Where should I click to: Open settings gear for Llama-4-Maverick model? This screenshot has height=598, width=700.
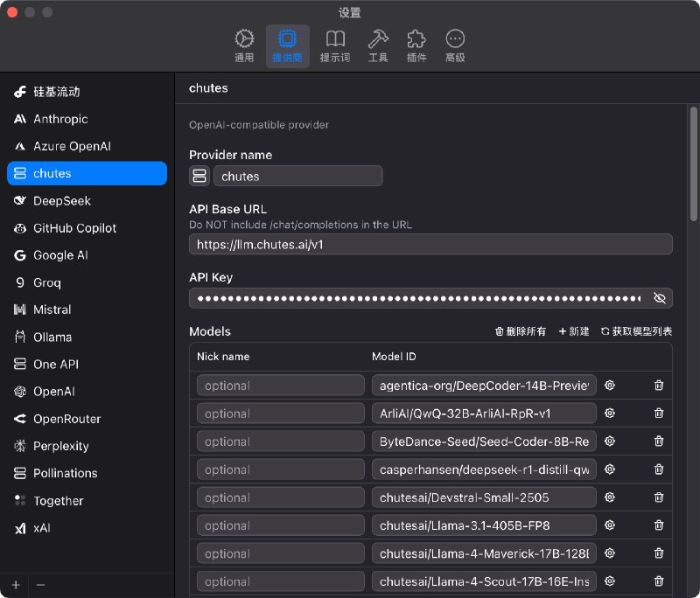[x=610, y=553]
